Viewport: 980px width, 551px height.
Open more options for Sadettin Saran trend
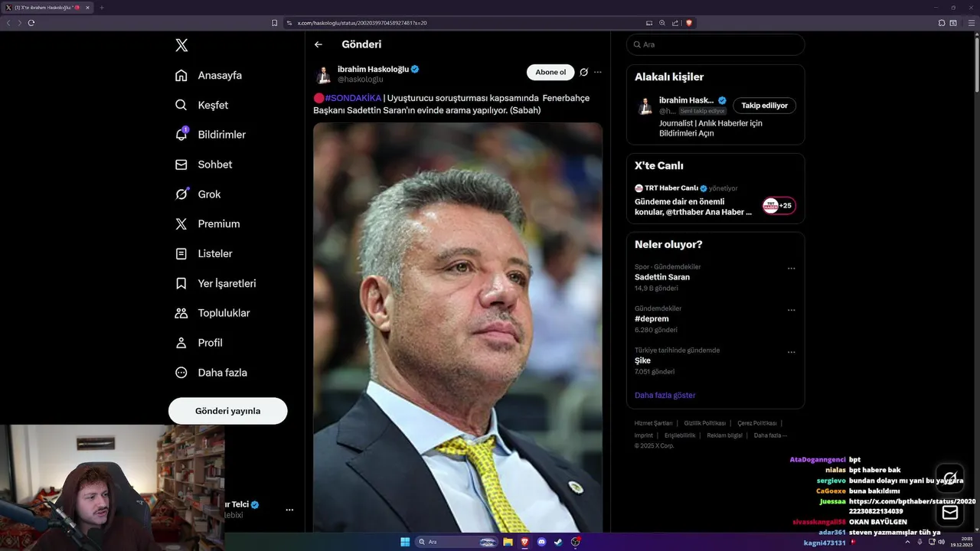791,269
